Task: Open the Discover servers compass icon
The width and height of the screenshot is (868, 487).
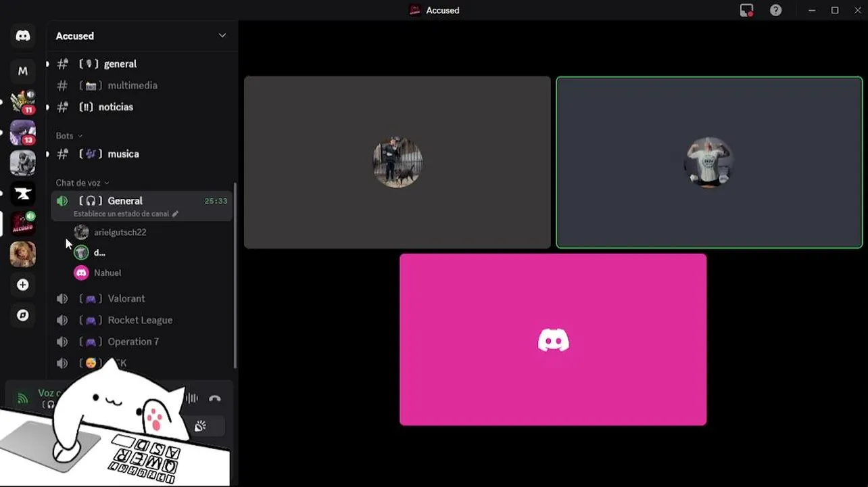Action: [x=23, y=315]
